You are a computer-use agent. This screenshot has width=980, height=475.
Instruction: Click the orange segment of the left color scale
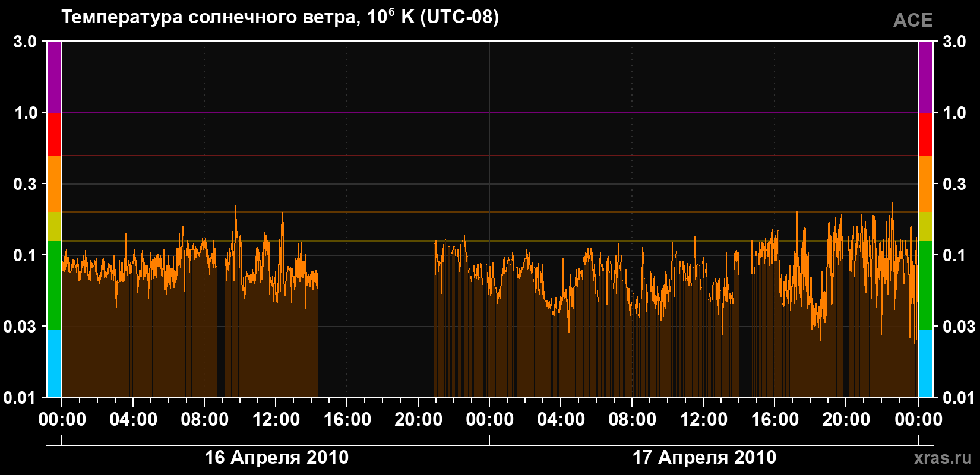coord(54,184)
